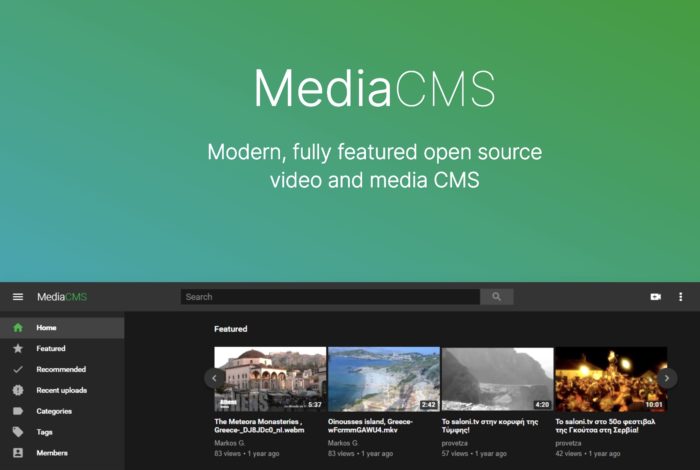Image resolution: width=700 pixels, height=470 pixels.
Task: Select Home in the sidebar
Action: (x=62, y=328)
